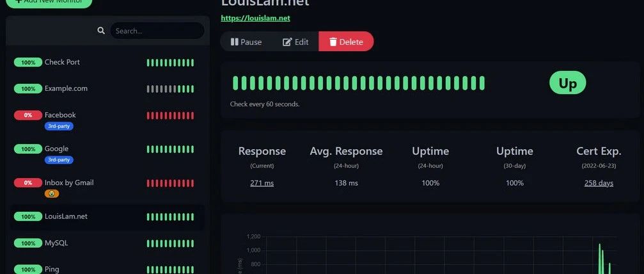Select the Facebook monitor
Viewport: 644px width, 274px height.
[107, 120]
